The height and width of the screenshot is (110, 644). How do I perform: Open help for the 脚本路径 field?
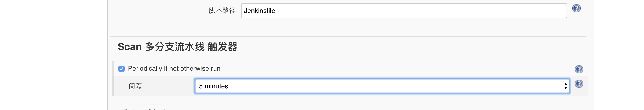(576, 9)
